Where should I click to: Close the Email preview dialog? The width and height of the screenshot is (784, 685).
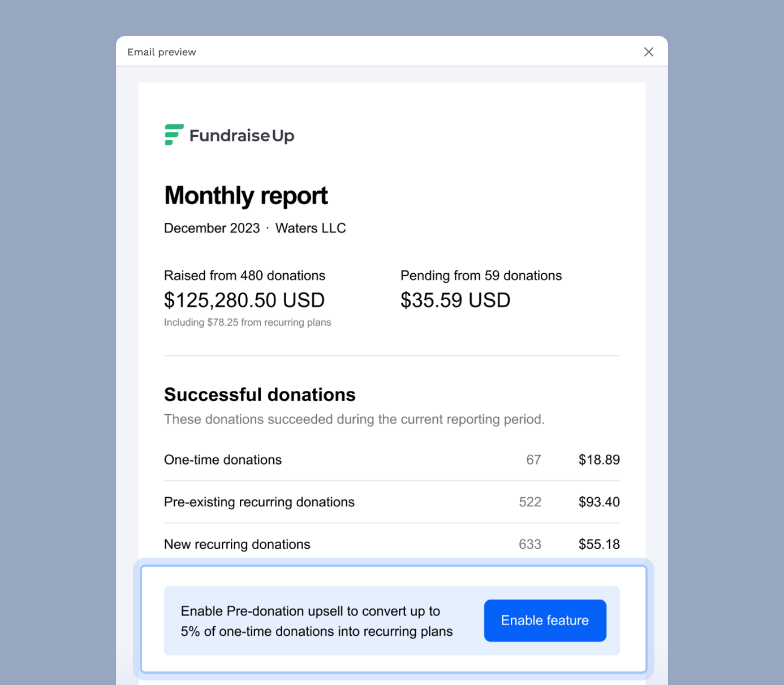tap(648, 52)
